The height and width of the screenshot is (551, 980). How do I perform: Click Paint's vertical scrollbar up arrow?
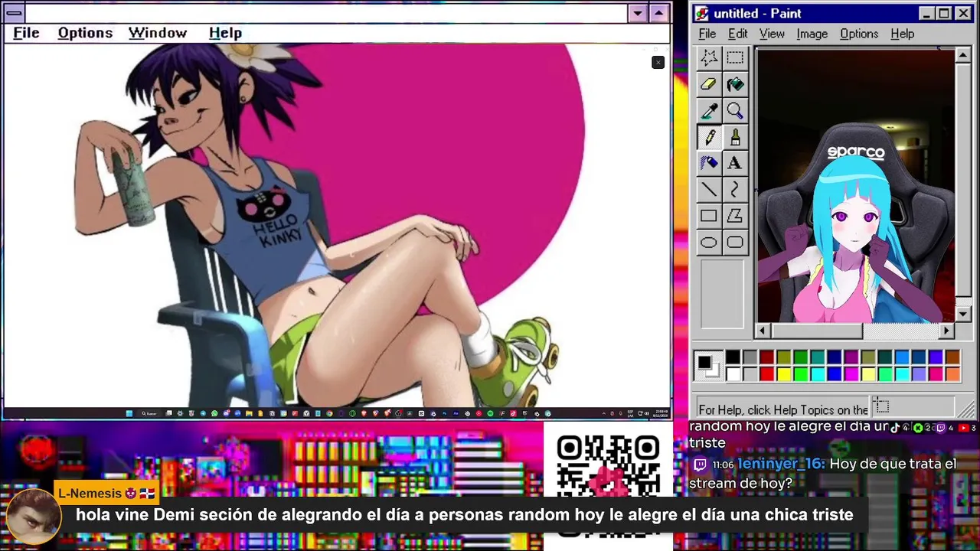click(963, 55)
